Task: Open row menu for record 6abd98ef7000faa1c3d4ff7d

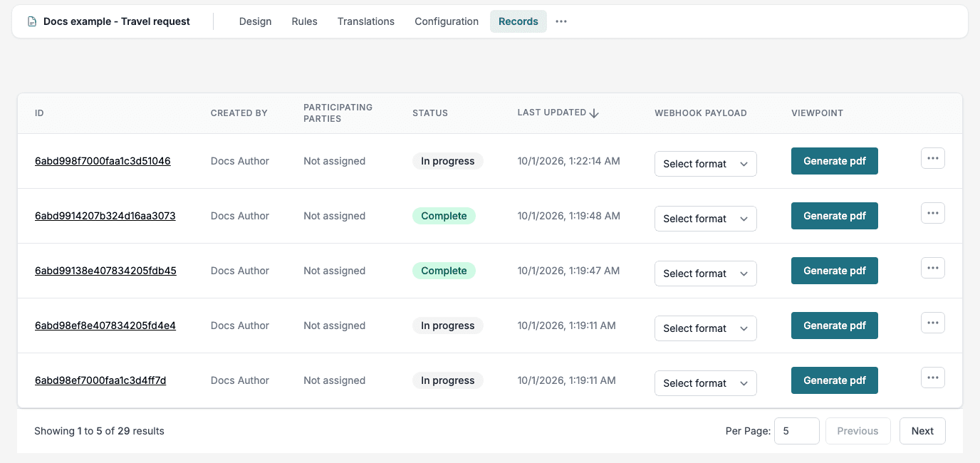Action: (x=933, y=378)
